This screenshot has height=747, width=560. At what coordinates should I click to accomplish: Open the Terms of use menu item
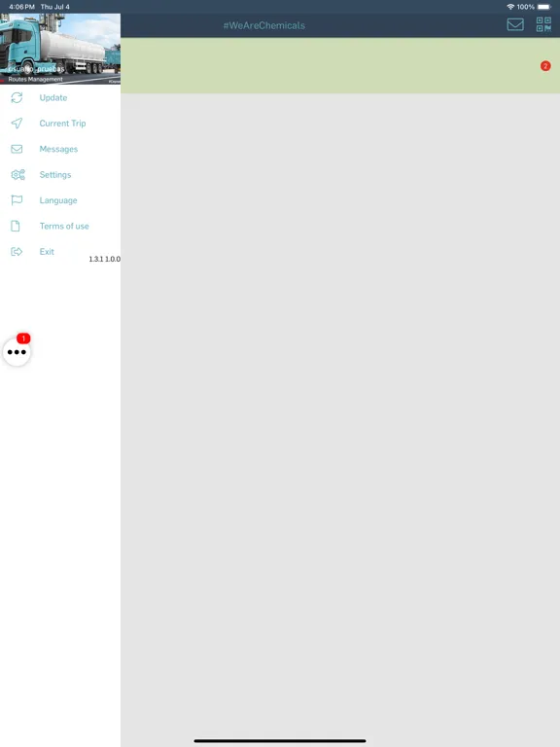tap(60, 227)
